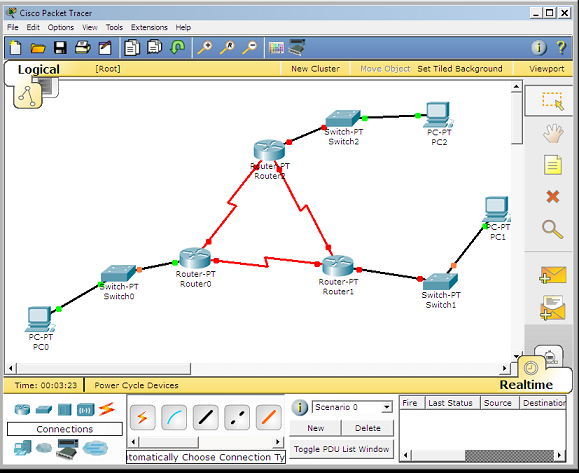Select Switch0 on the canvas
The height and width of the screenshot is (473, 579).
119,273
